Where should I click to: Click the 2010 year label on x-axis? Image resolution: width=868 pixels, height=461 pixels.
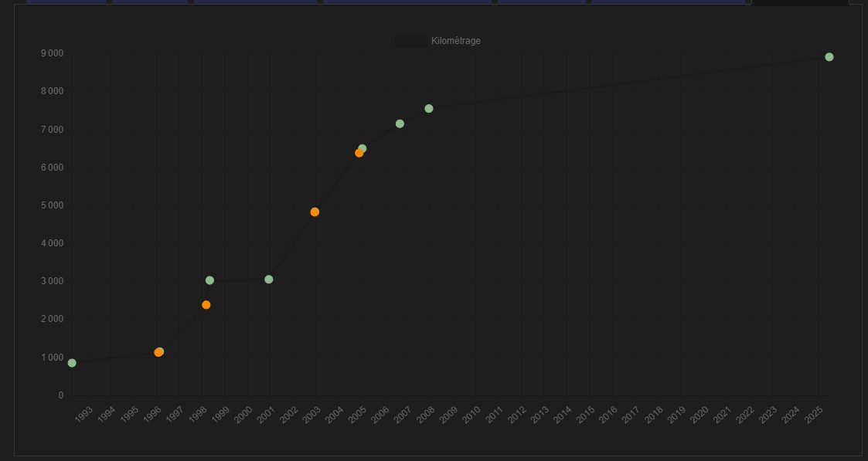pos(471,415)
